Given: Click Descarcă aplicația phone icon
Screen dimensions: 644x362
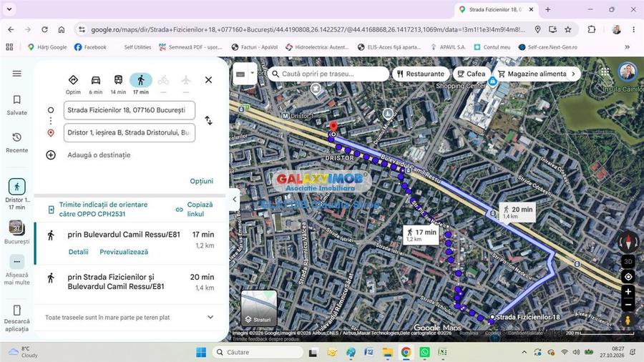Looking at the screenshot, I should (17, 310).
